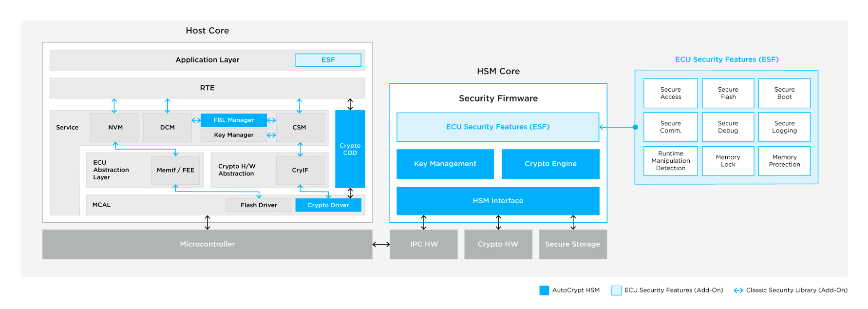Click the Security Firmware heading

point(498,98)
